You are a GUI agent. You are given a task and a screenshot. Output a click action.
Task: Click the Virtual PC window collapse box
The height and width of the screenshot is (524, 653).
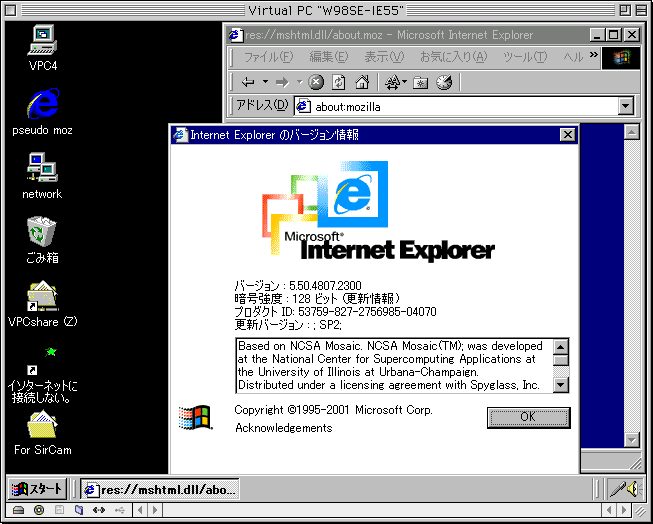(x=642, y=10)
